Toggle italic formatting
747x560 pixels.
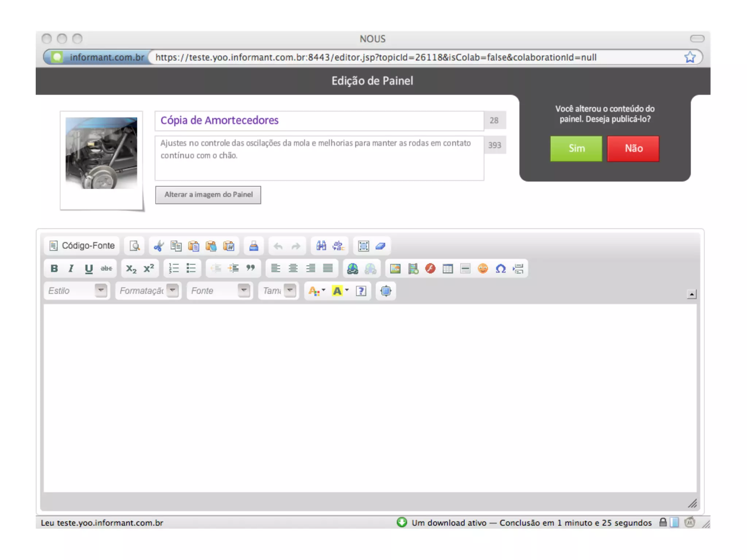tap(71, 269)
